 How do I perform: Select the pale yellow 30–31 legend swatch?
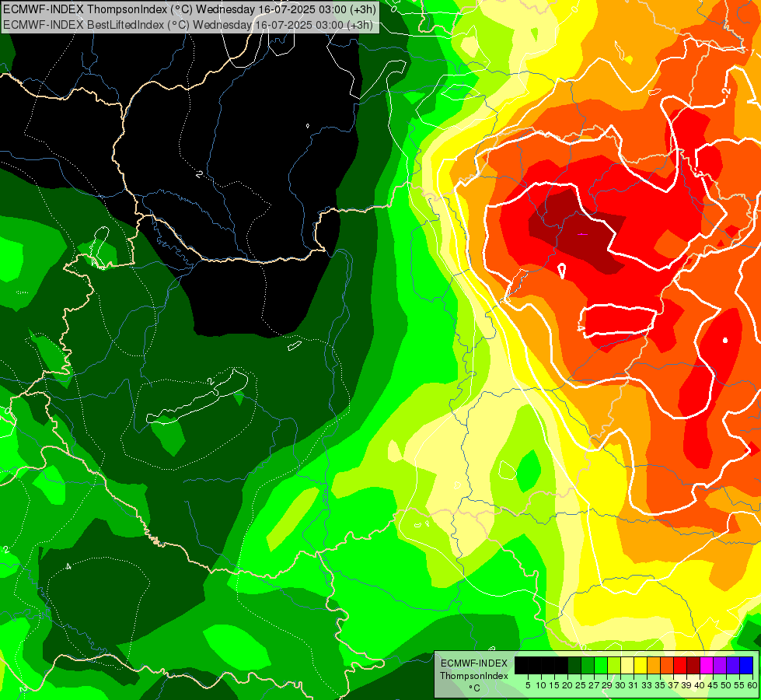[x=627, y=665]
